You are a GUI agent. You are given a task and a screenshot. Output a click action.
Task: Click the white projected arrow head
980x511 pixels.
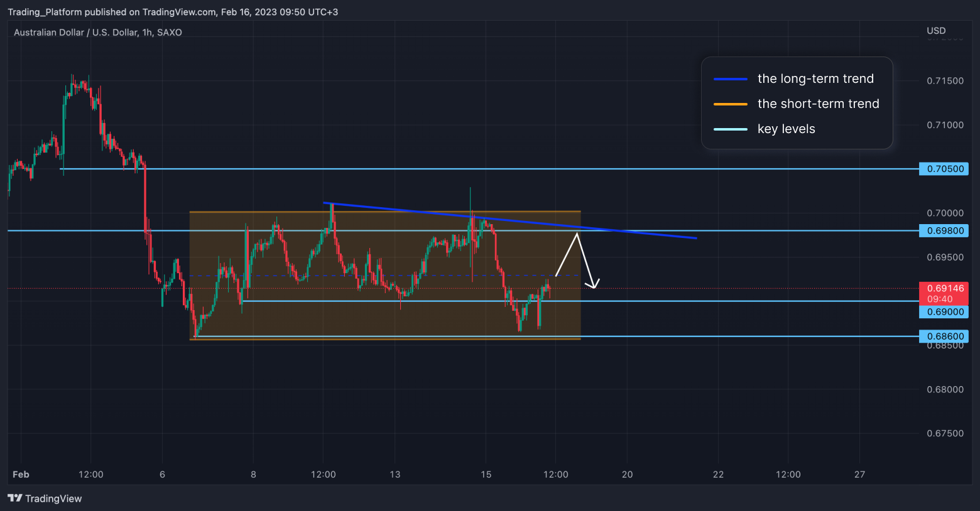click(594, 284)
